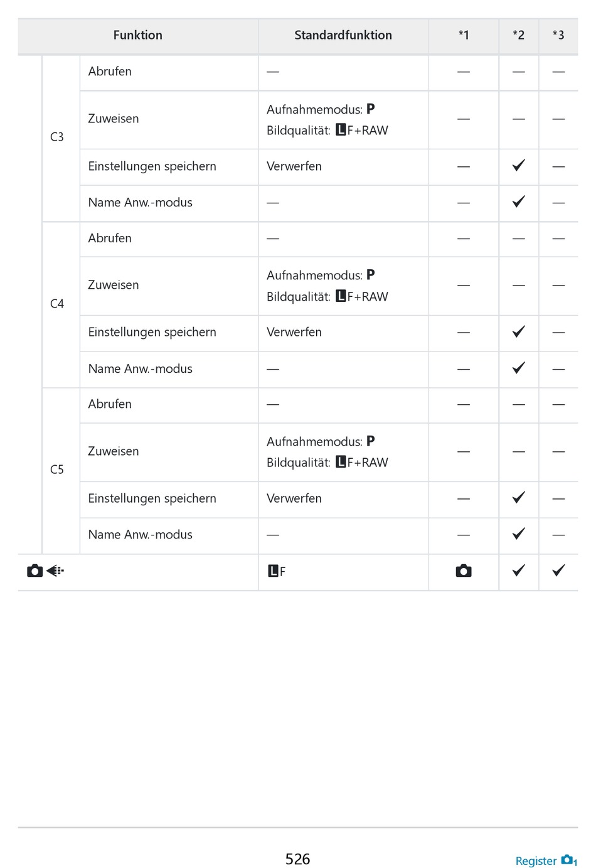596x868 pixels.
Task: Click the L icon in the bottom row's LF value
Action: [273, 571]
